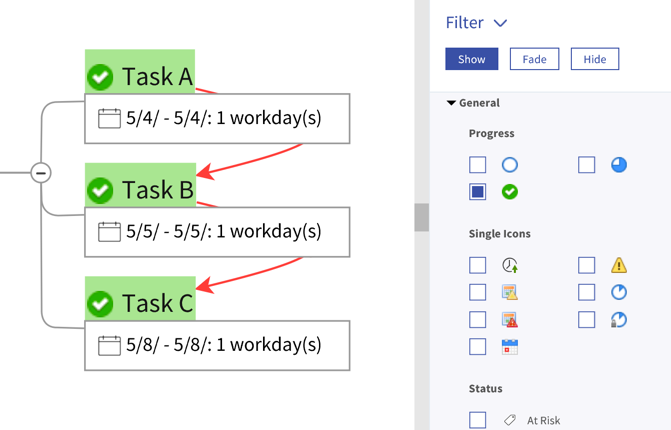Click the calendar icon in Task C's date box
Viewport: 671px width, 430px height.
(109, 345)
